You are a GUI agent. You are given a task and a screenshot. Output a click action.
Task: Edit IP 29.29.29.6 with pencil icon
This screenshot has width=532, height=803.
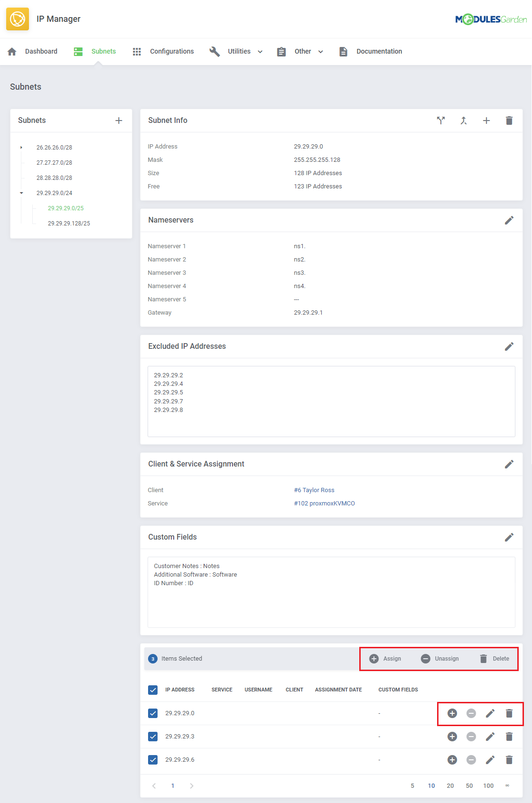click(490, 760)
